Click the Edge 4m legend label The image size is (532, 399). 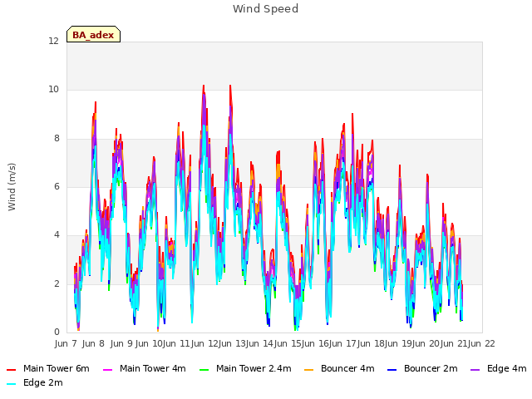coord(506,368)
